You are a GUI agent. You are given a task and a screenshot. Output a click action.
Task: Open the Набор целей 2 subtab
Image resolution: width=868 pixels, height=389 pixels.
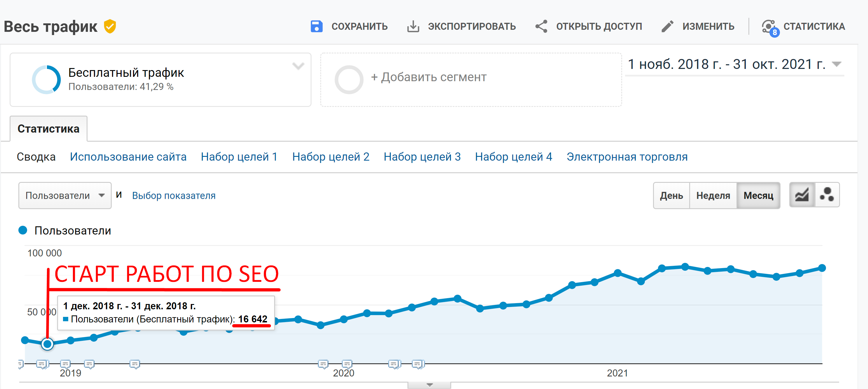click(x=331, y=157)
